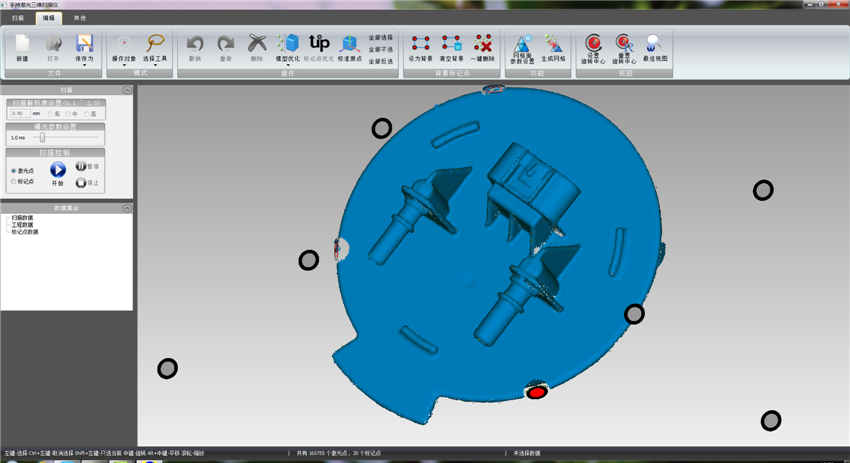Collapse the 数据集合 data panel
This screenshot has height=463, width=850.
pyautogui.click(x=127, y=208)
